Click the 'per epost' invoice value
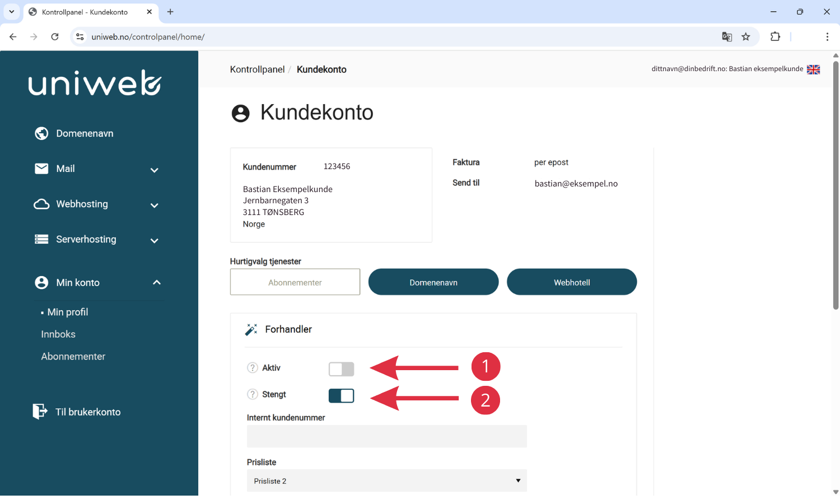The height and width of the screenshot is (504, 840). [551, 162]
